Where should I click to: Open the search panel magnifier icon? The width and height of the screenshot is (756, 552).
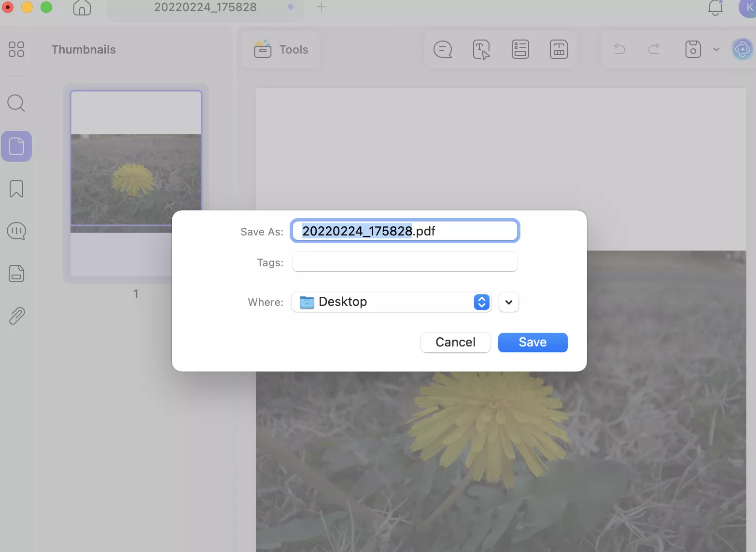coord(16,103)
